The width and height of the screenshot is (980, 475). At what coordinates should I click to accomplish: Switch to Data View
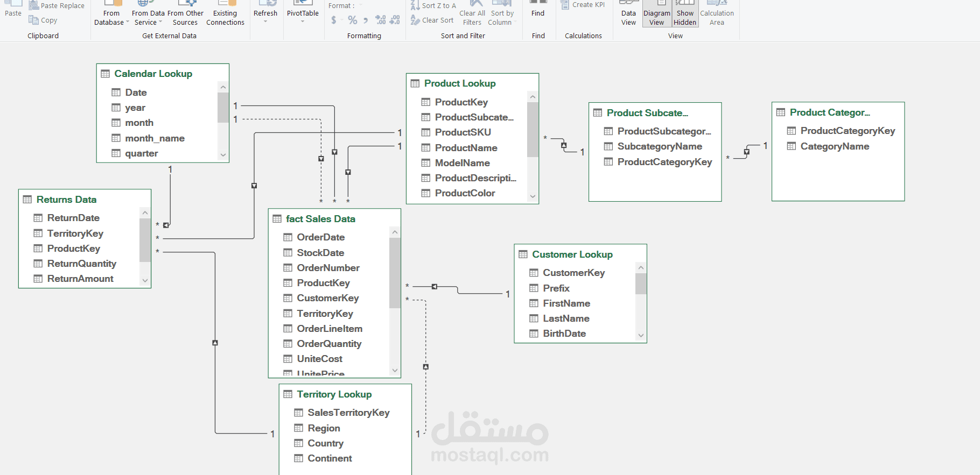[628, 14]
